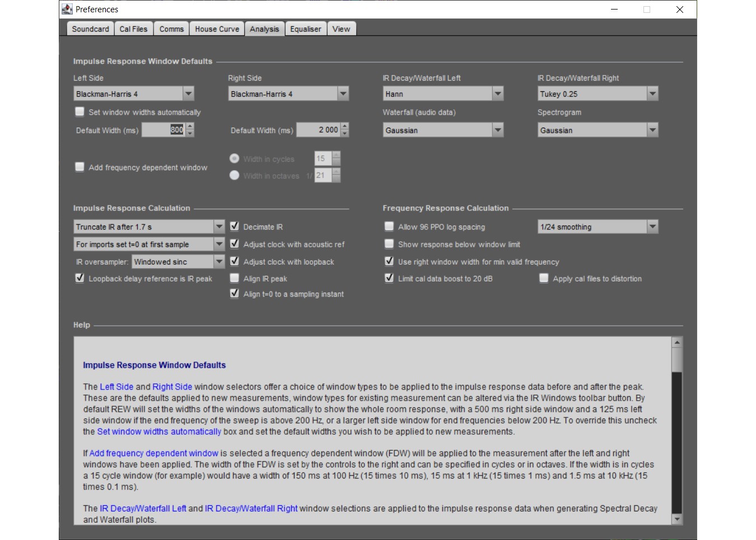Enable Set window widths automatically checkbox
Image resolution: width=756 pixels, height=540 pixels.
[80, 112]
